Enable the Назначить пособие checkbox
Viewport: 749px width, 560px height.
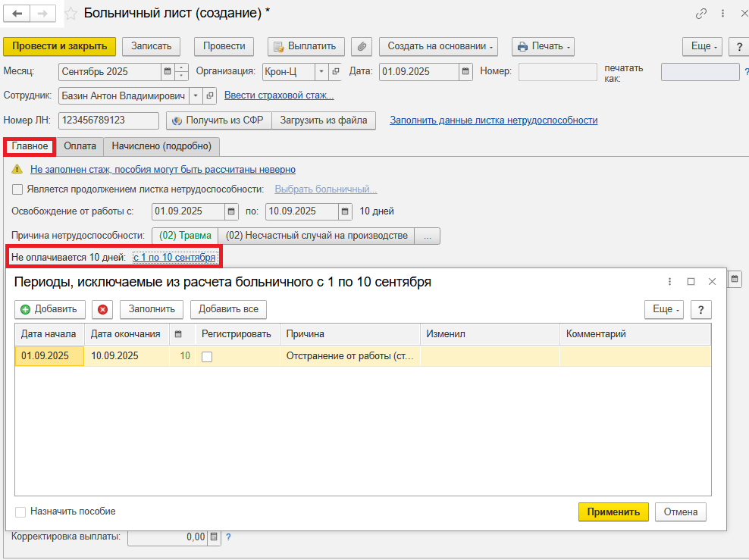click(x=20, y=512)
